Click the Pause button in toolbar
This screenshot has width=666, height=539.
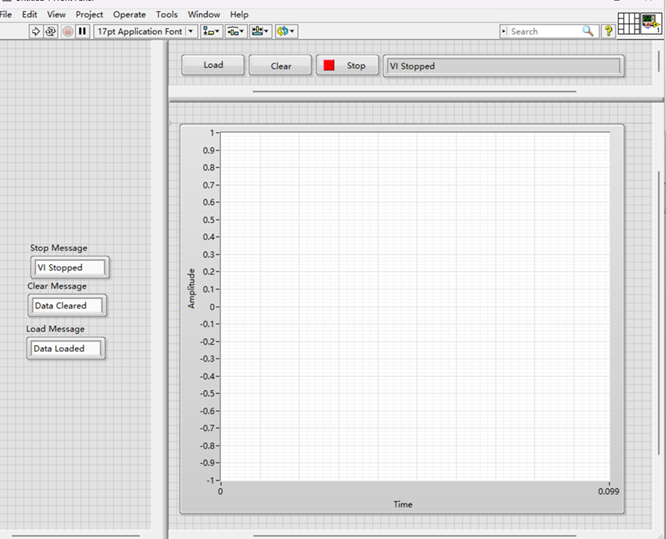[x=83, y=32]
